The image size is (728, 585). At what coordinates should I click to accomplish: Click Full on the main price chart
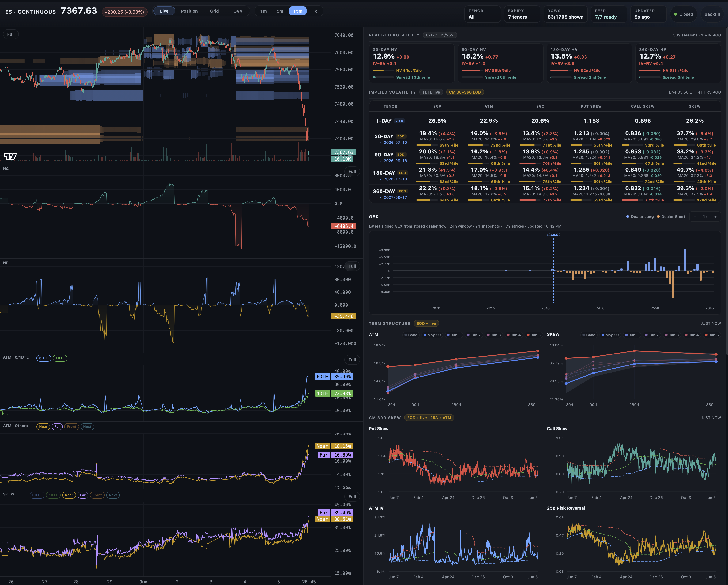[x=11, y=34]
